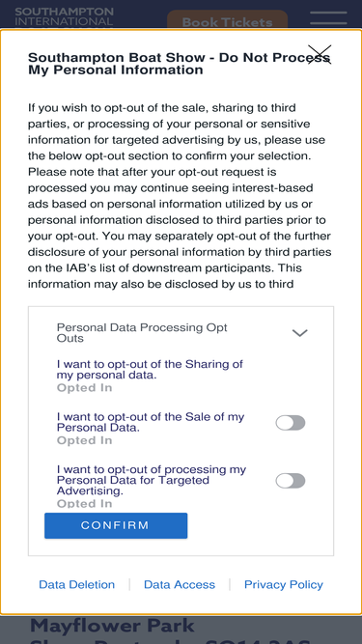362x644 pixels.
Task: Open the hamburger navigation menu
Action: (328, 18)
